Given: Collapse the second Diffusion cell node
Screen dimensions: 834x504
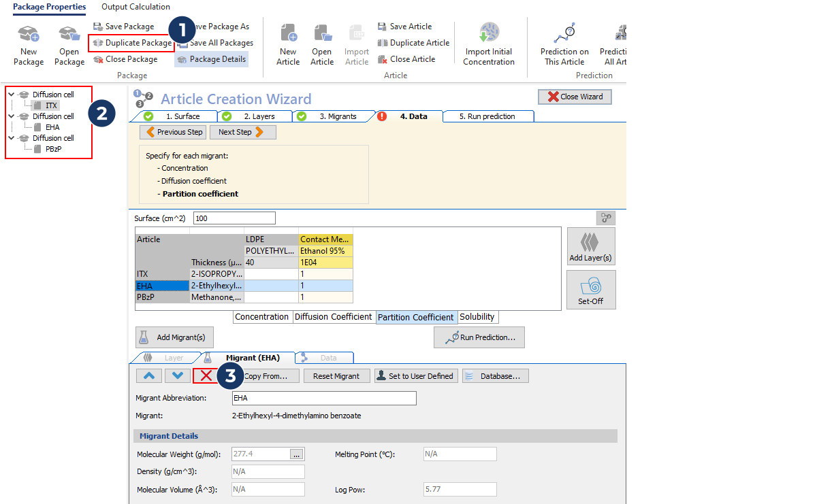Looking at the screenshot, I should click(11, 116).
